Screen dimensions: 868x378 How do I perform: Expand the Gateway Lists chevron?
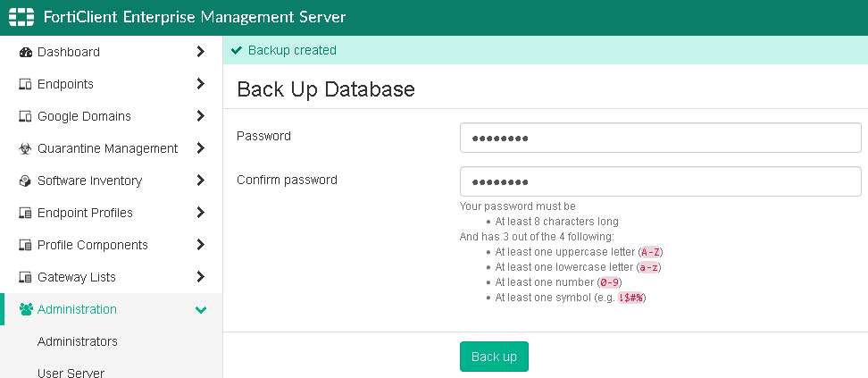(x=201, y=277)
